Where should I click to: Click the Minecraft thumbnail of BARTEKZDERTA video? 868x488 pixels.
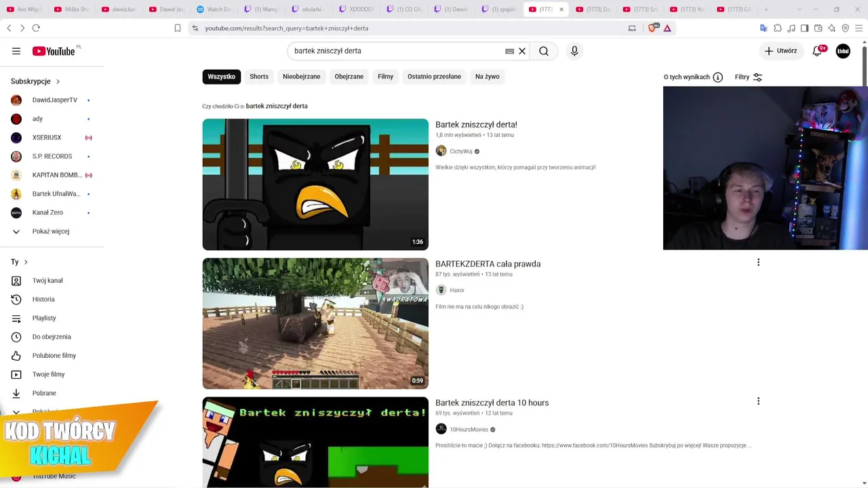[315, 323]
